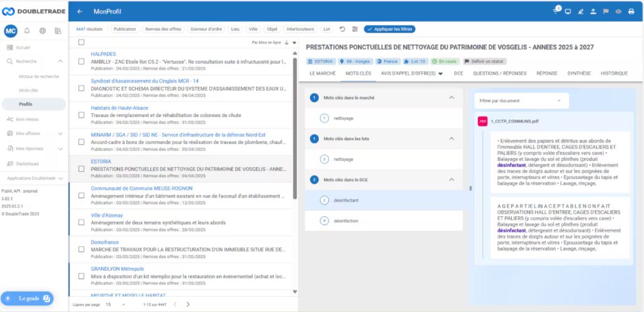This screenshot has height=312, width=644.
Task: Go back with the MonProfil arrow
Action: coord(80,11)
